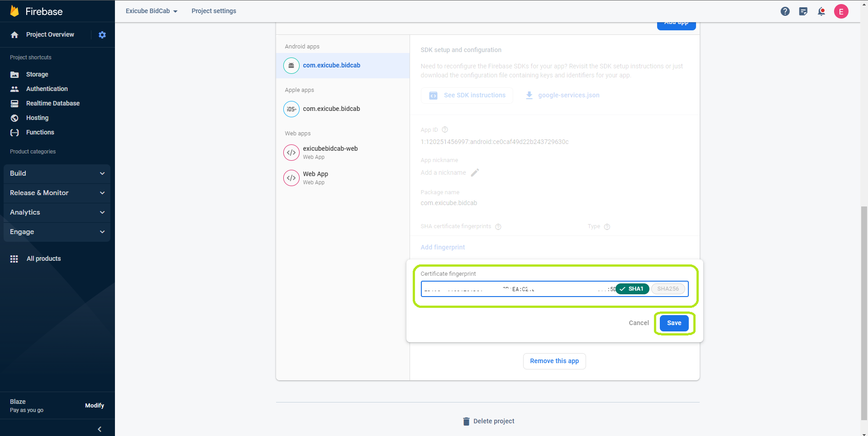The image size is (868, 436).
Task: Open the notifications bell icon
Action: [x=821, y=11]
